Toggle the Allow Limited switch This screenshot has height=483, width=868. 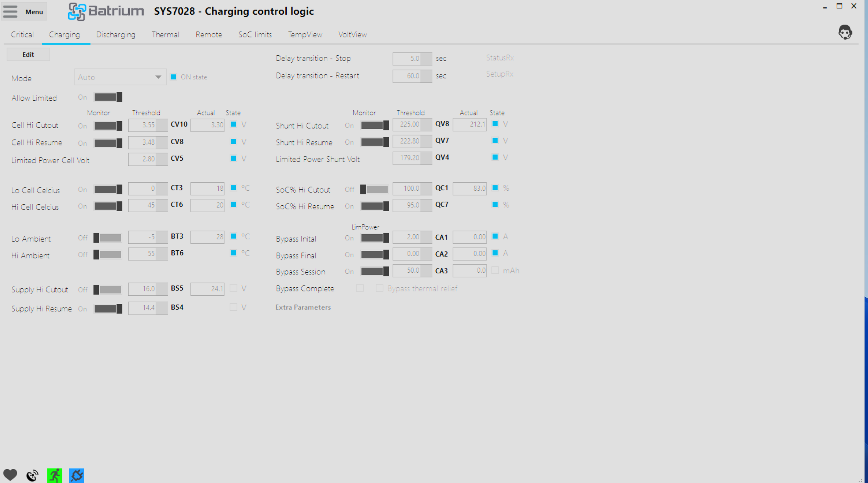(x=108, y=97)
